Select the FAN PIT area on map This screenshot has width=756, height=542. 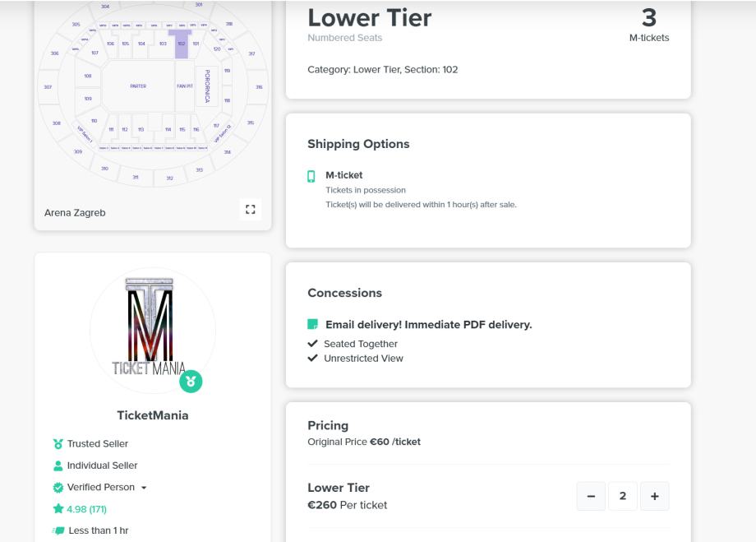coord(184,86)
